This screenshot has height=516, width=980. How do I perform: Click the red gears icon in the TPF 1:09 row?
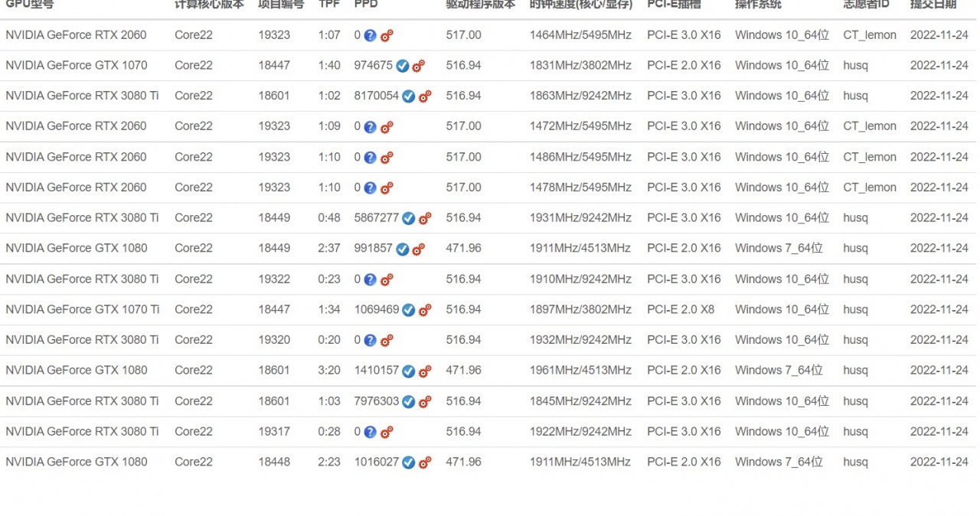(x=387, y=127)
